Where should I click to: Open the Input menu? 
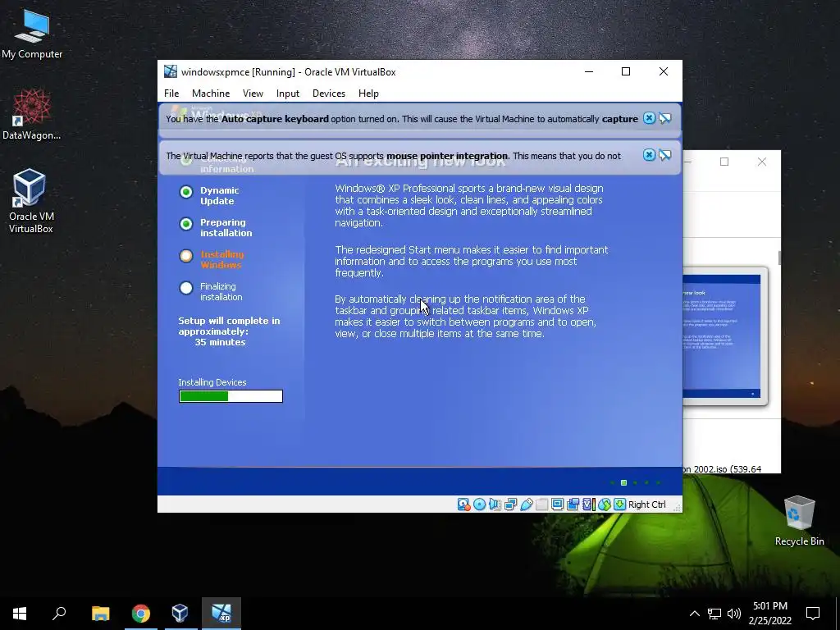pyautogui.click(x=288, y=94)
